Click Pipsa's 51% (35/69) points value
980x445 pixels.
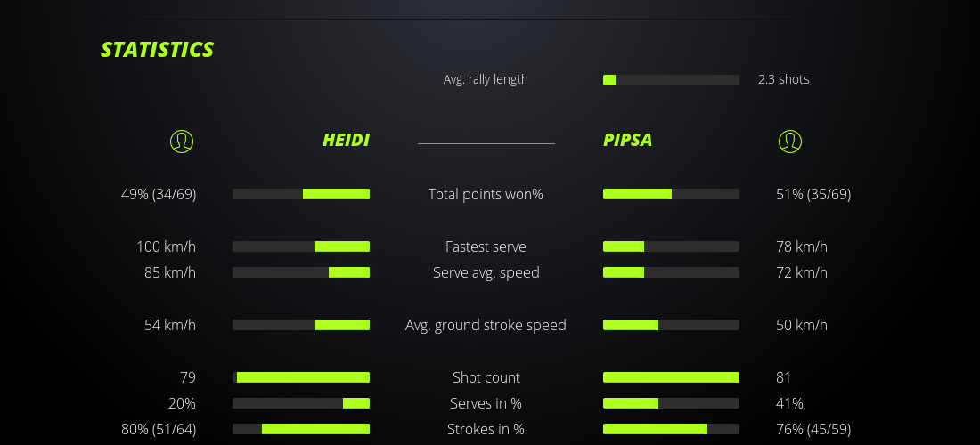click(813, 194)
